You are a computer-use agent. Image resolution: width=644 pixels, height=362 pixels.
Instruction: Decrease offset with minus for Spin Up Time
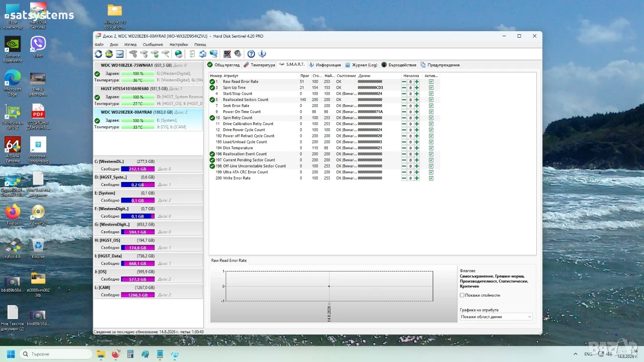click(x=404, y=87)
